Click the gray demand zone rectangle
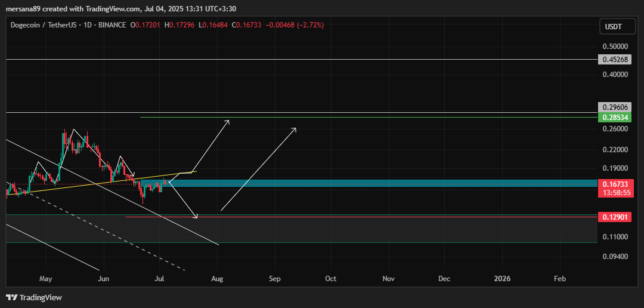 coord(302,229)
